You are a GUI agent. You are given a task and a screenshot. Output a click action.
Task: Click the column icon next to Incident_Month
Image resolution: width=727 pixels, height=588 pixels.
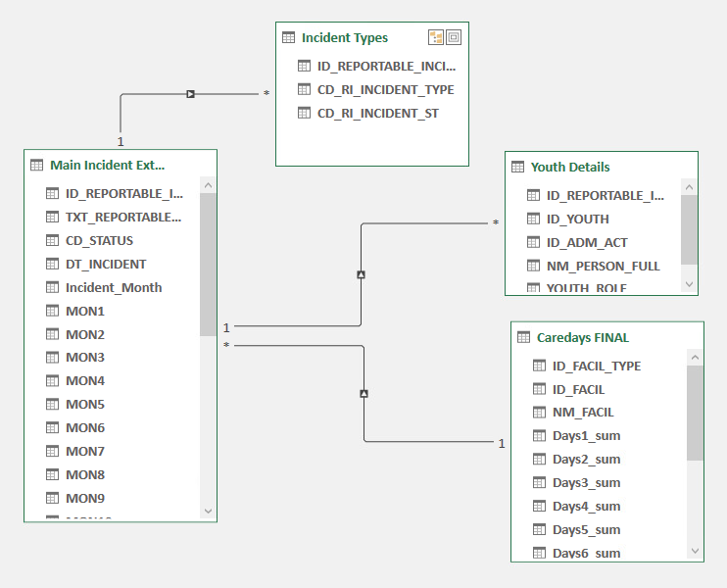(x=52, y=287)
